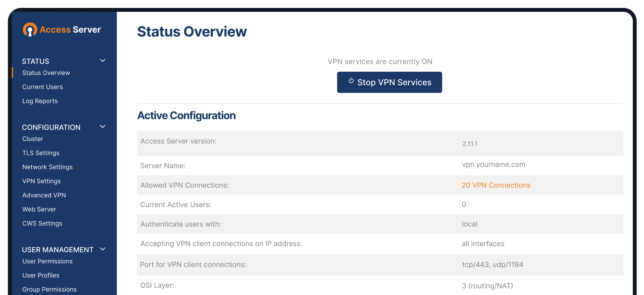Open the Current Users page
This screenshot has width=644, height=295.
pos(42,87)
